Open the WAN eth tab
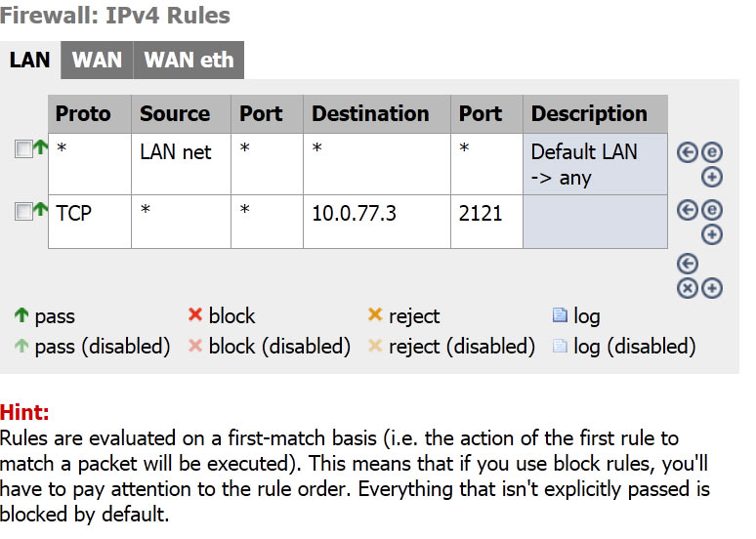This screenshot has height=539, width=756. [189, 60]
